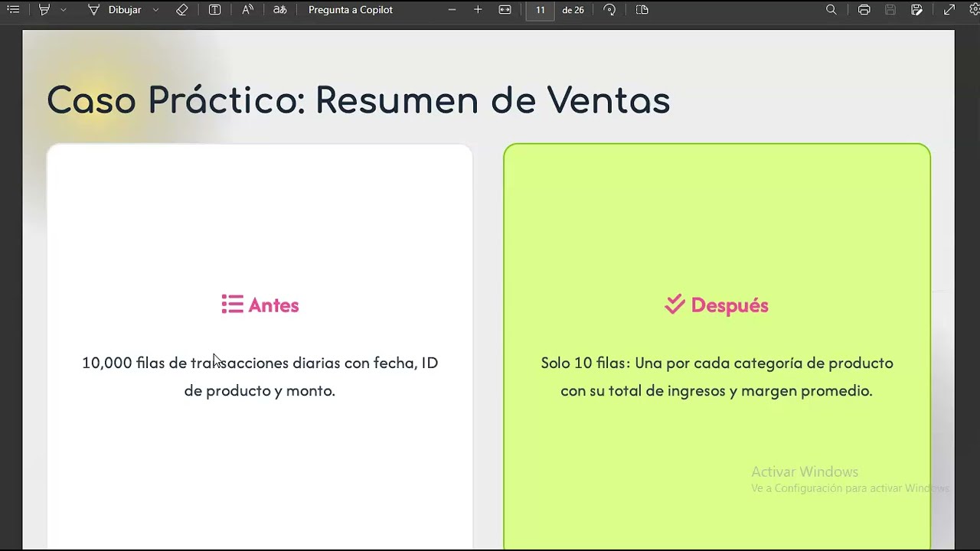Click the slide title 'Caso Práctico: Resumen de Ventas'

(x=358, y=101)
